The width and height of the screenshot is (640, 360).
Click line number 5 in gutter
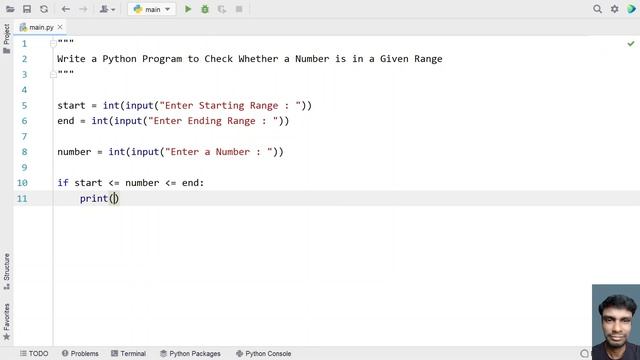pyautogui.click(x=24, y=106)
